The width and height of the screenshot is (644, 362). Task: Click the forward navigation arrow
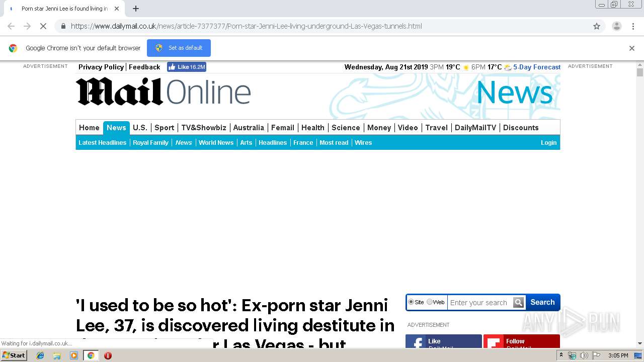click(x=27, y=26)
